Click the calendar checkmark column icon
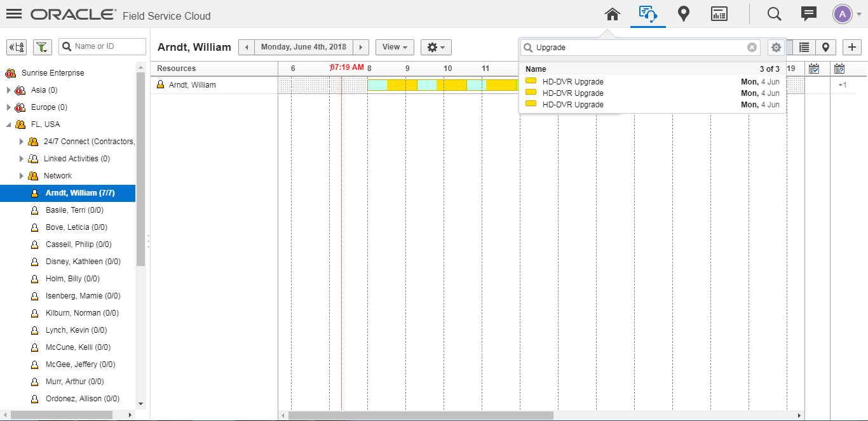The image size is (868, 421). (814, 69)
